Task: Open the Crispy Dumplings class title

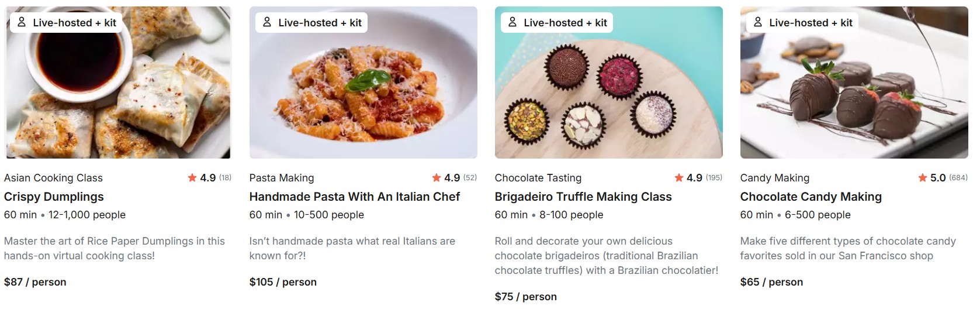Action: [x=54, y=197]
